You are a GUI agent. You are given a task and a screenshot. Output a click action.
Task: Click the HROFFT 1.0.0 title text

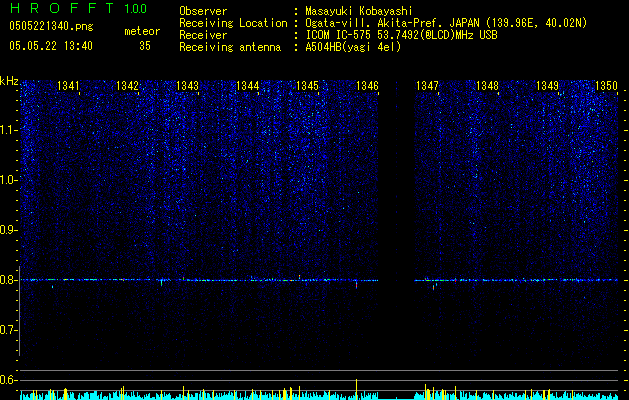(78, 8)
